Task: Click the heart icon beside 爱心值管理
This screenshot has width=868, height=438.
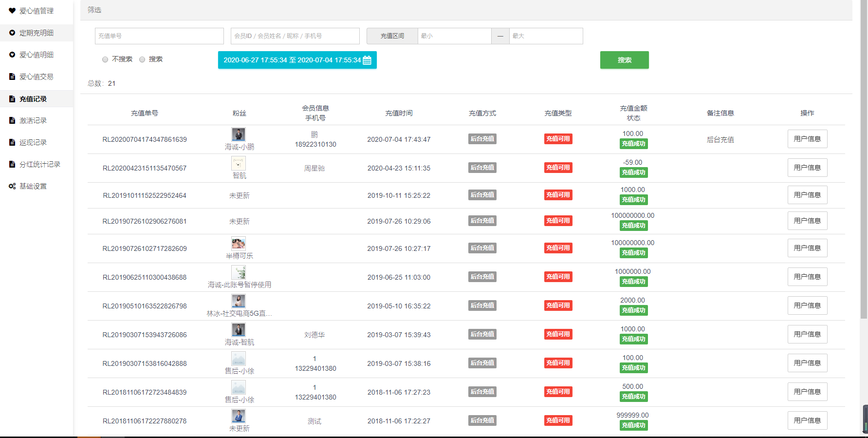Action: (12, 10)
